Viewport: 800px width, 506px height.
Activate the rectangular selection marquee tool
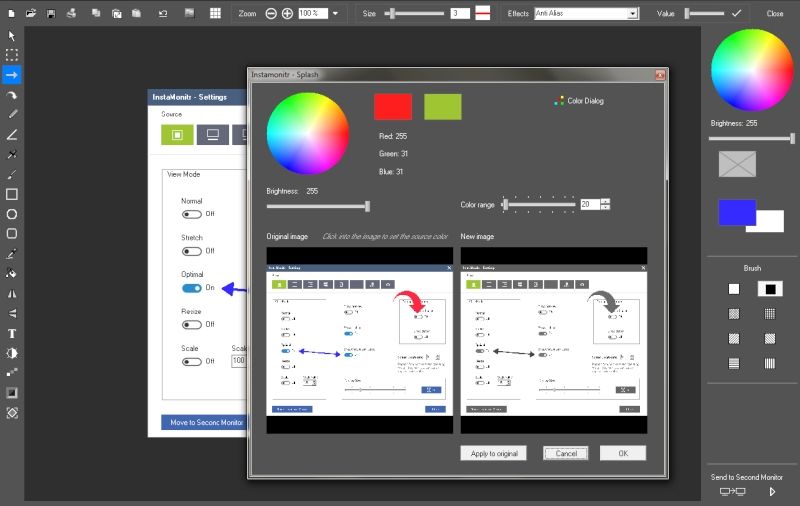tap(12, 55)
